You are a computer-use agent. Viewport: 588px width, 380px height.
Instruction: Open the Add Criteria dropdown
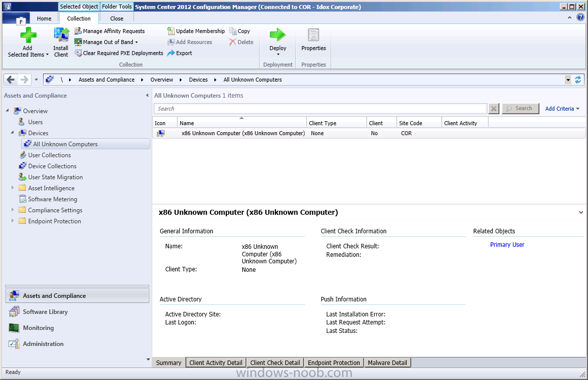[562, 109]
